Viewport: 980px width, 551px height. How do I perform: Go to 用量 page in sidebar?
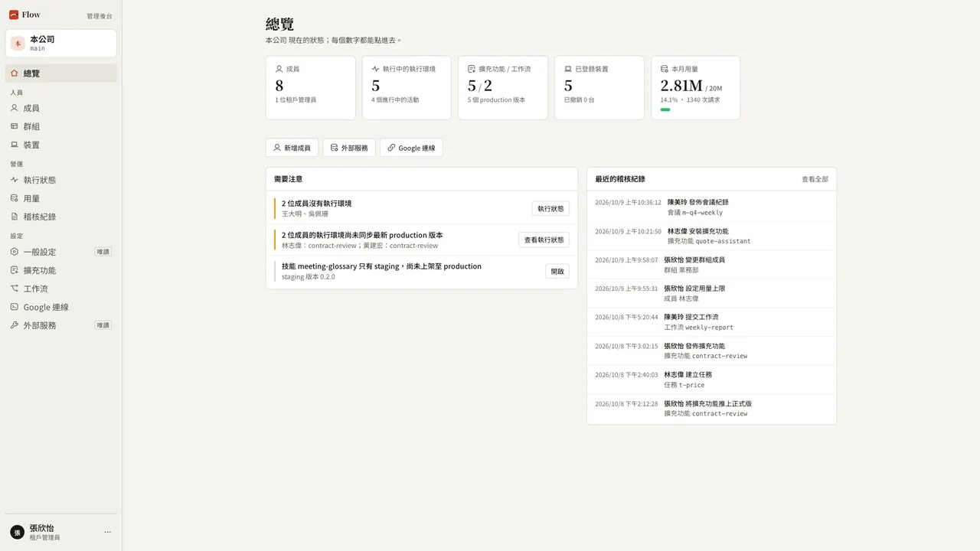click(x=61, y=198)
